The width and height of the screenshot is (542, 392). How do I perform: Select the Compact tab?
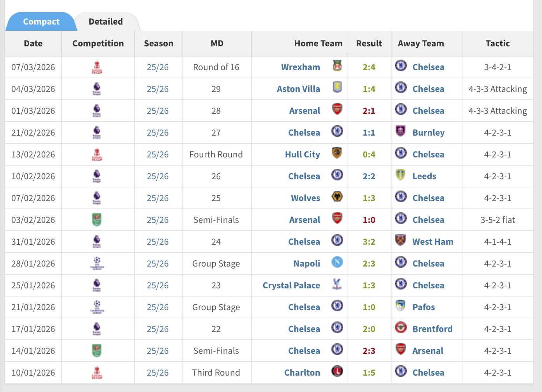point(41,22)
